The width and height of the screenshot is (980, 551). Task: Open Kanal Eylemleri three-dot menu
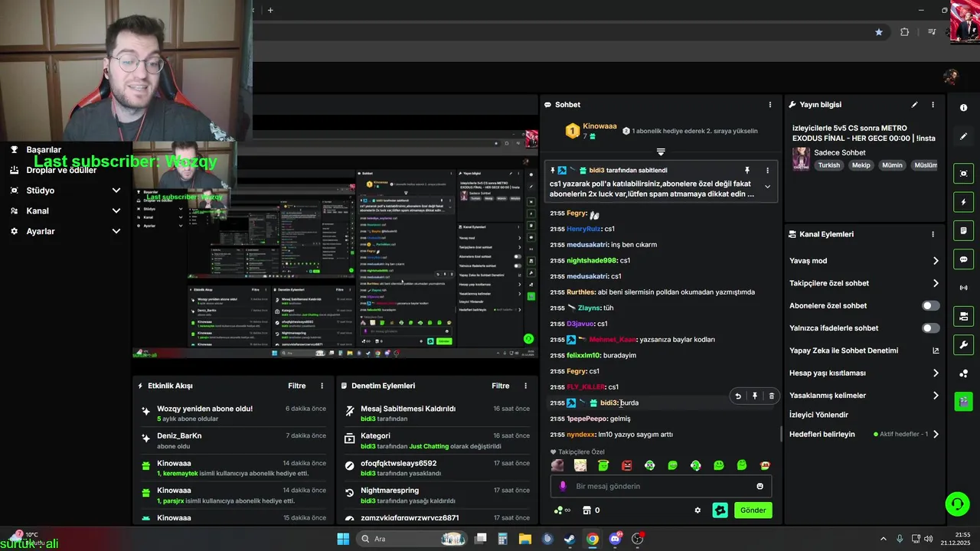point(933,234)
